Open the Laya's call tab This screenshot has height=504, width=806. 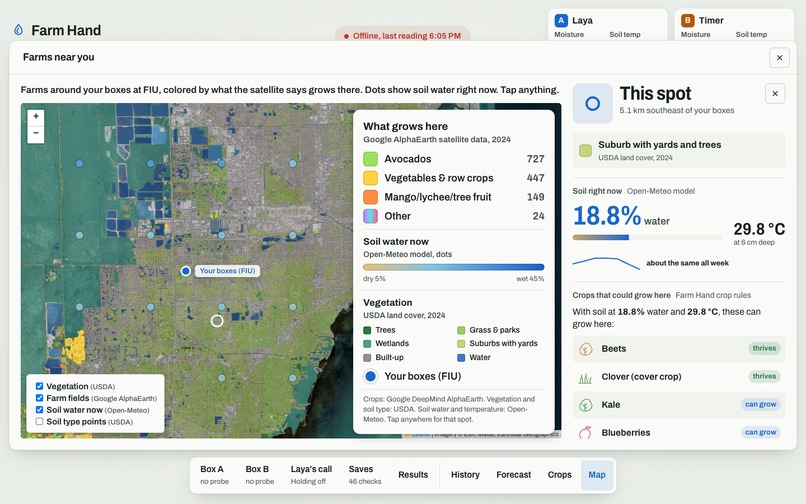(311, 475)
